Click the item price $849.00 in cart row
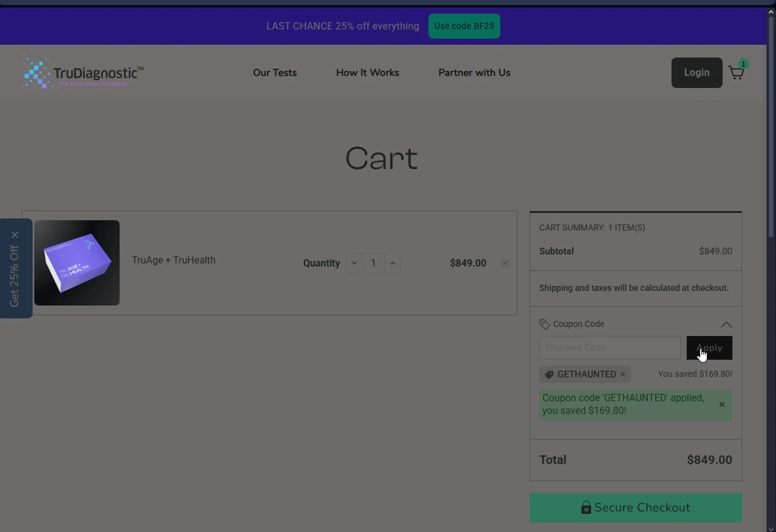The width and height of the screenshot is (776, 532). coord(468,263)
